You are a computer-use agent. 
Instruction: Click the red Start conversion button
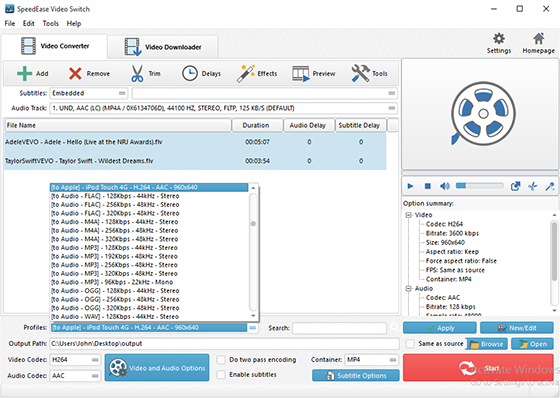(478, 368)
